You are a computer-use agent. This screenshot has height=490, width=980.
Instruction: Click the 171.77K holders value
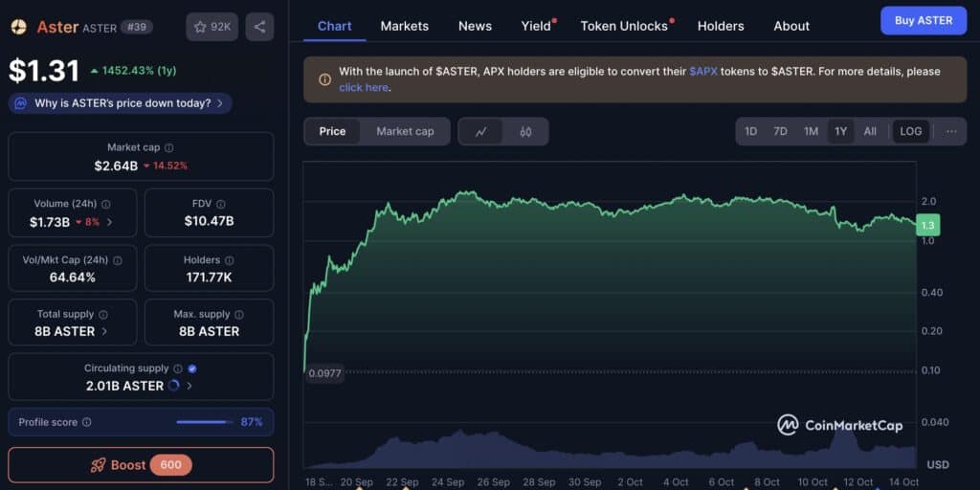209,277
